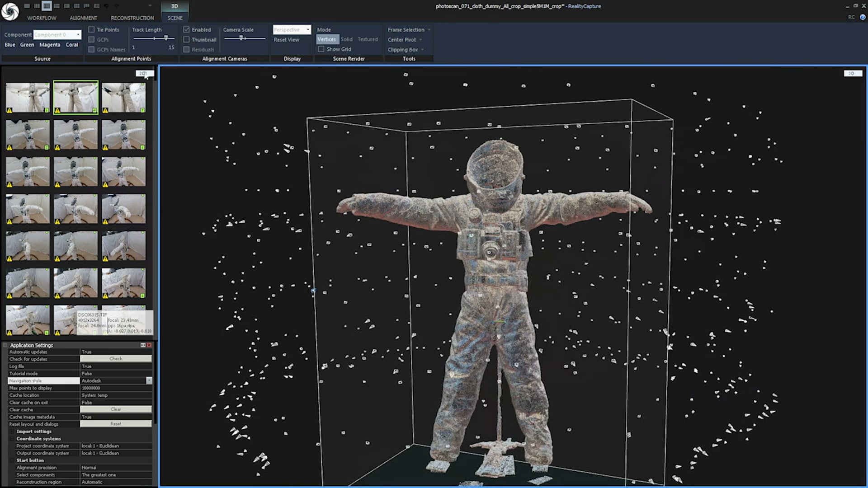Click the RealityCapture application logo icon
Screen dimensions: 868x488
[10, 11]
